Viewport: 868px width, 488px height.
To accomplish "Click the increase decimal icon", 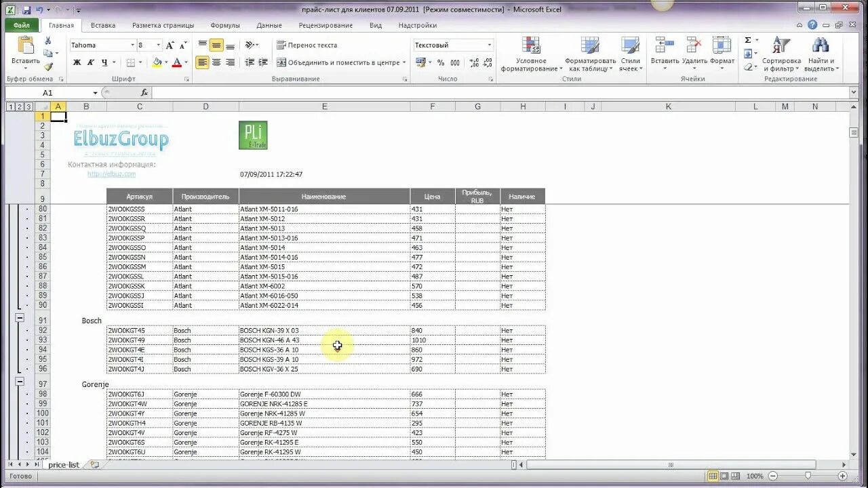I will click(474, 62).
